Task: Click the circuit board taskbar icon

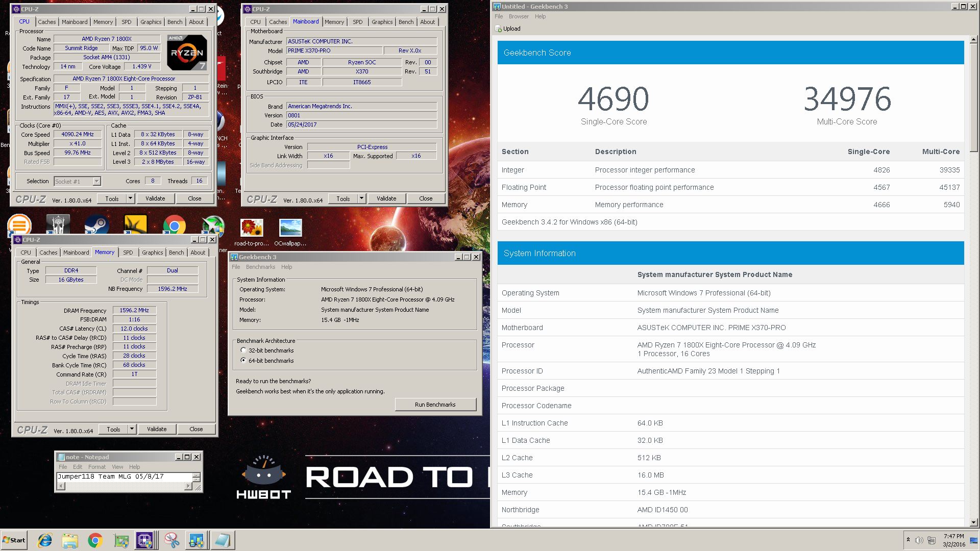Action: pyautogui.click(x=120, y=540)
